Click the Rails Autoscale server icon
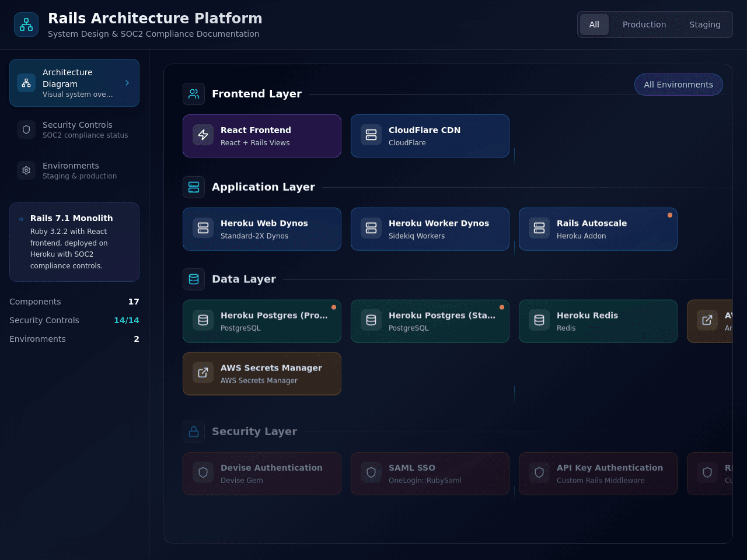 539,228
